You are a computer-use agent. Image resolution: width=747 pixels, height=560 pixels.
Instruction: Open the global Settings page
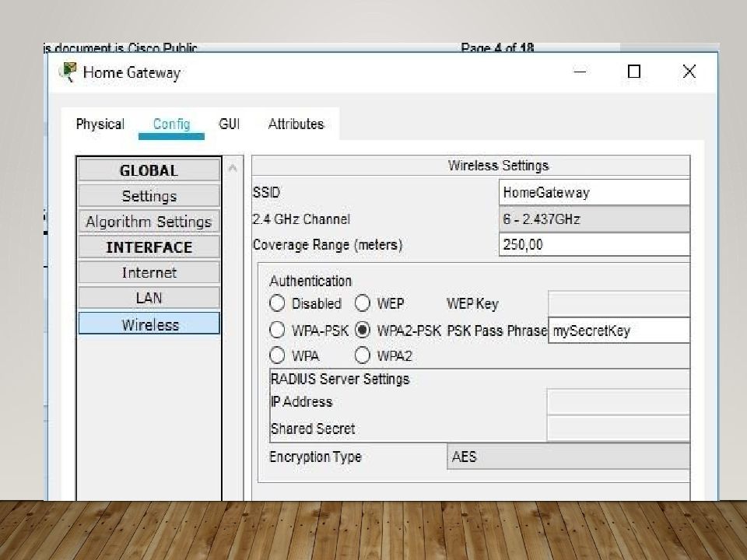tap(149, 196)
